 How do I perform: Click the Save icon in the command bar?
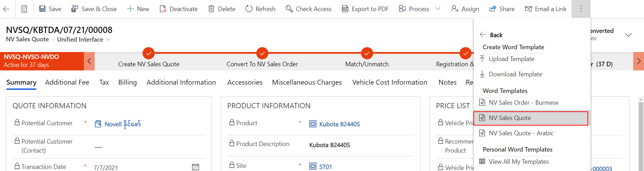point(42,9)
